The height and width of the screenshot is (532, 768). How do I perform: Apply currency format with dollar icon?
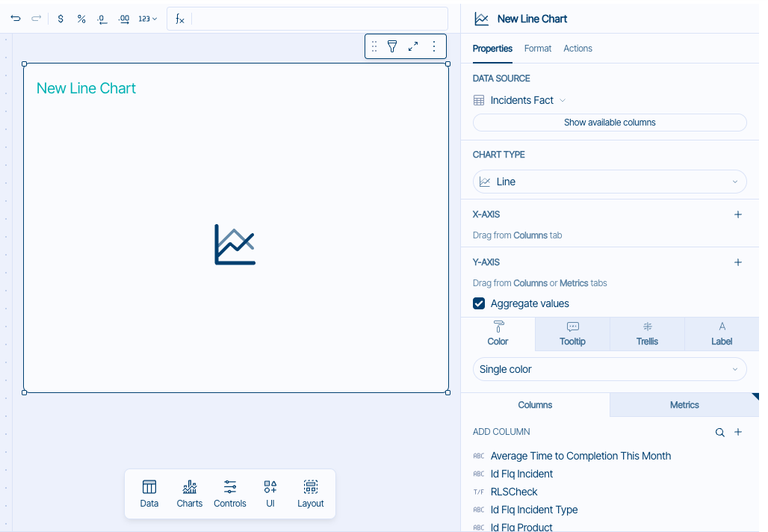tap(61, 19)
